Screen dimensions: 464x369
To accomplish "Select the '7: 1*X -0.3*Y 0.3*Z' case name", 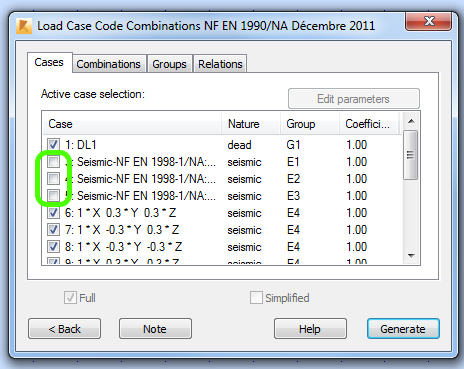I will coord(122,230).
